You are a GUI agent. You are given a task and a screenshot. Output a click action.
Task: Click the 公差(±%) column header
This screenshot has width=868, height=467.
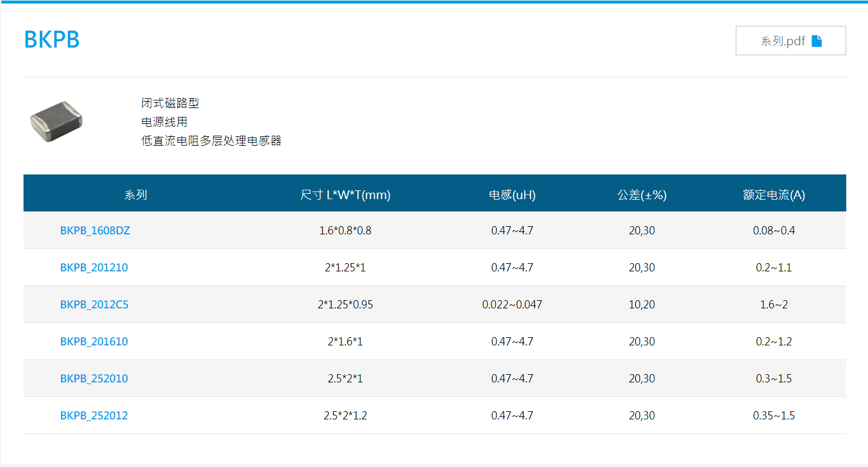pyautogui.click(x=642, y=195)
